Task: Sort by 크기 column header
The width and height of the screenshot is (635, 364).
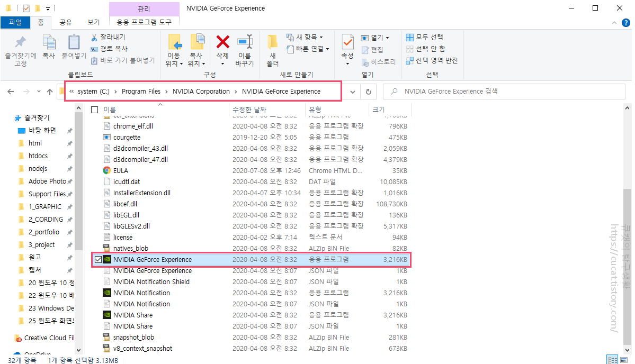Action: point(390,110)
